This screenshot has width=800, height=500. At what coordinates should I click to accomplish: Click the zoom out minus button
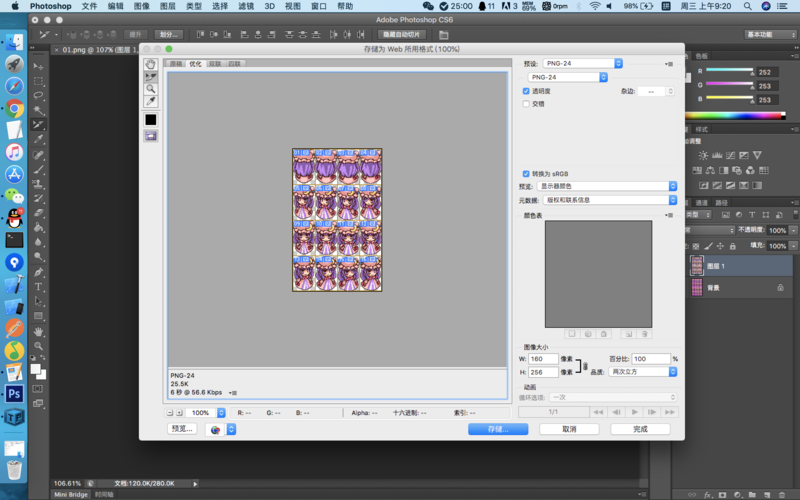tap(170, 413)
